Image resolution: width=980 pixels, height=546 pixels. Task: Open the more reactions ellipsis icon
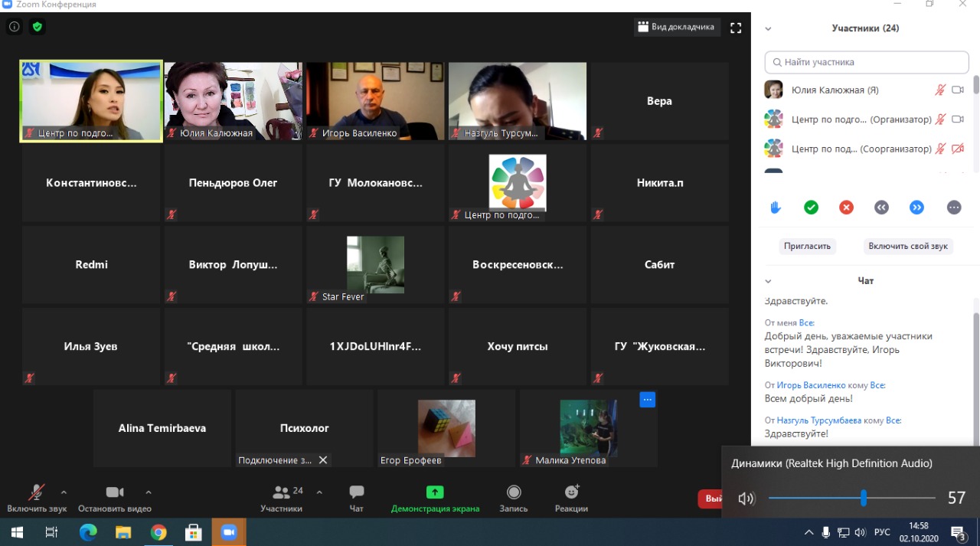pos(953,208)
